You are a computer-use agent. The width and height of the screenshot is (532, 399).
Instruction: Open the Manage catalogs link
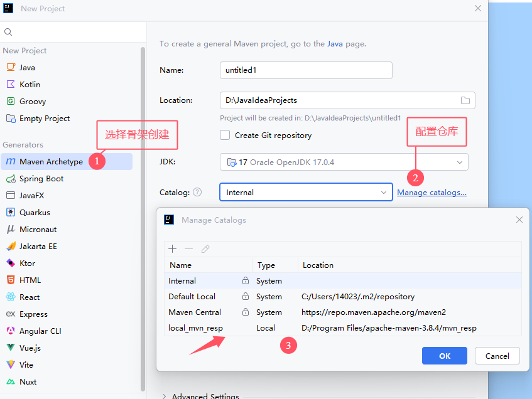(x=432, y=193)
